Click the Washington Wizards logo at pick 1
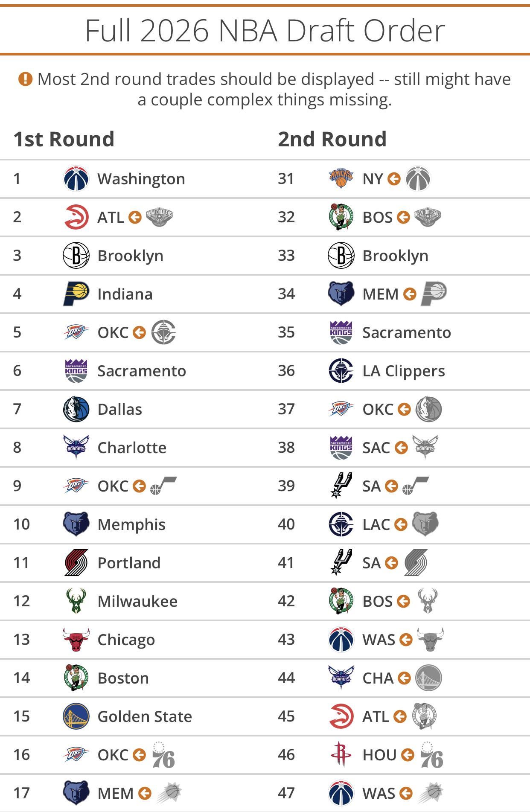The image size is (530, 812). click(x=76, y=179)
